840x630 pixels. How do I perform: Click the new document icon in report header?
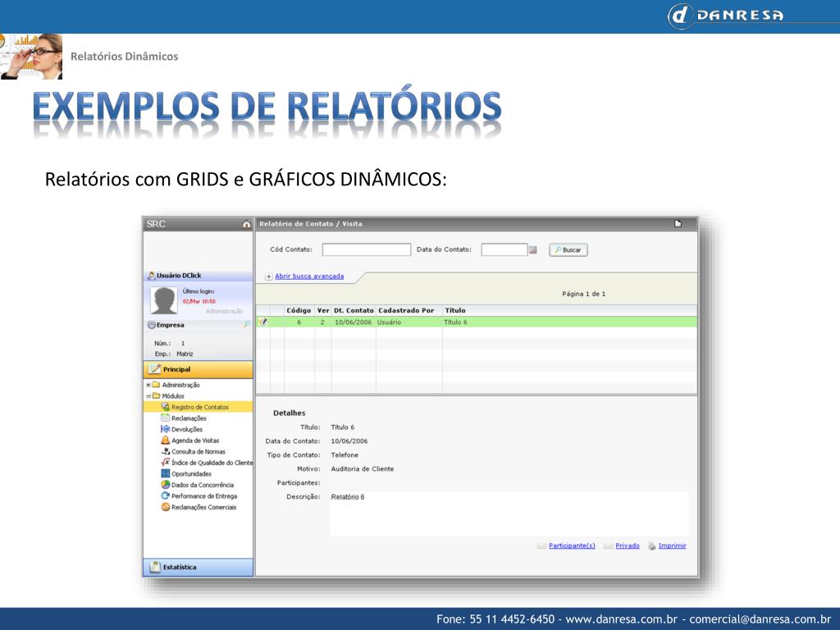coord(678,223)
